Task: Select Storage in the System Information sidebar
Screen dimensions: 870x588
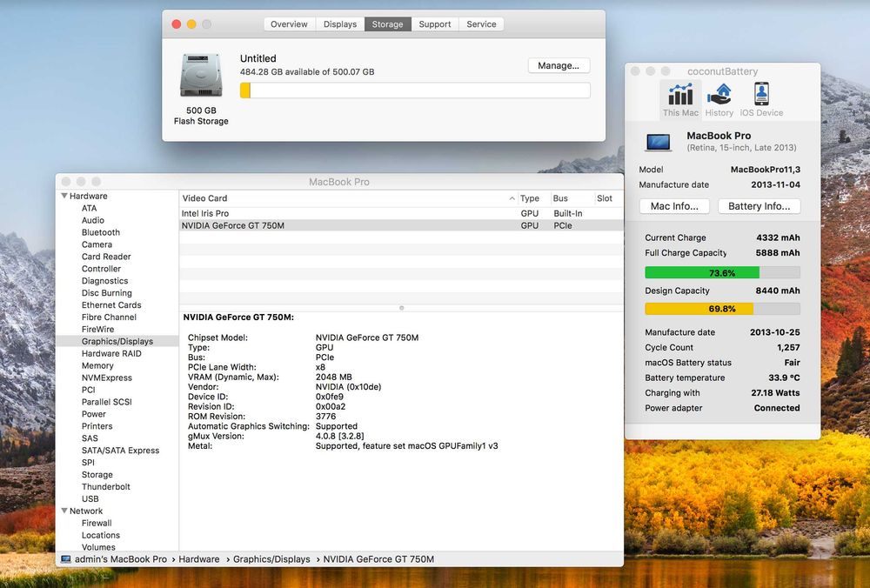Action: (97, 475)
